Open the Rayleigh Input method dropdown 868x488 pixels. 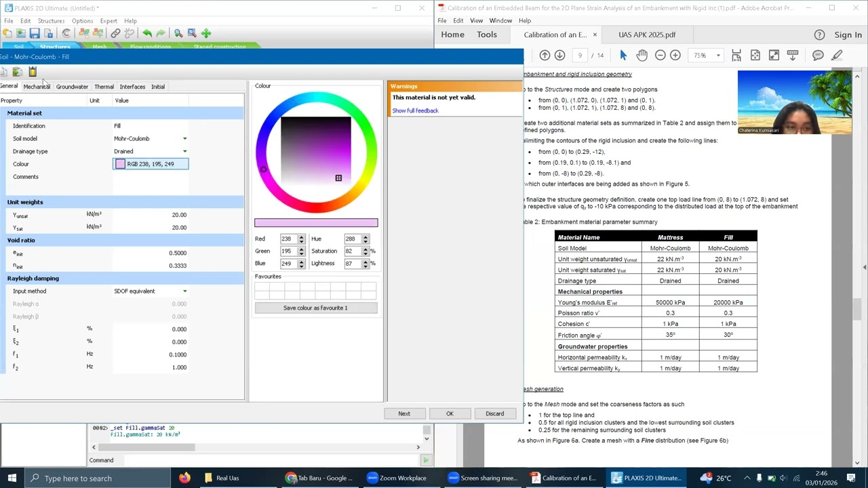184,291
